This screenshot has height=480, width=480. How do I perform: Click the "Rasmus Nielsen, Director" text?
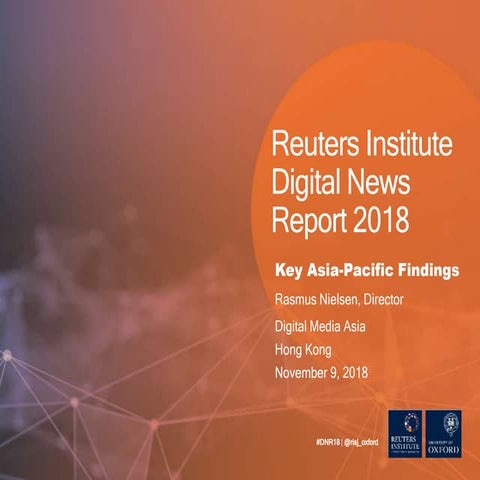click(339, 300)
